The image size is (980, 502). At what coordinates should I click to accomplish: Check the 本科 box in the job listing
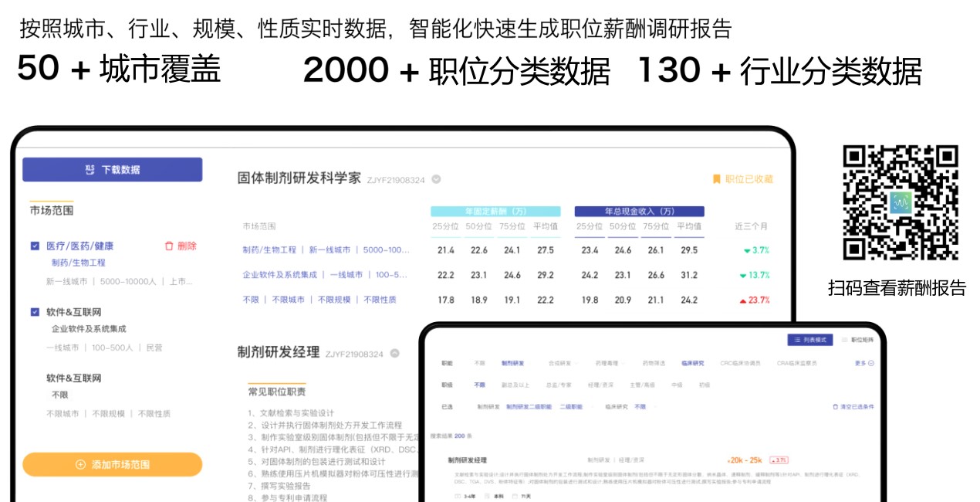pyautogui.click(x=488, y=495)
